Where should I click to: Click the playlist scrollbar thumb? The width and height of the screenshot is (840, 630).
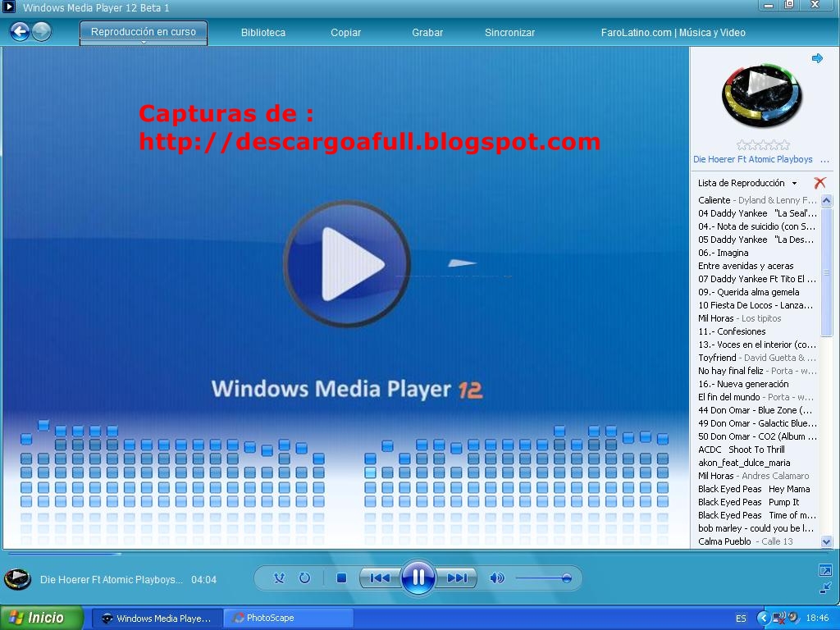click(x=826, y=272)
